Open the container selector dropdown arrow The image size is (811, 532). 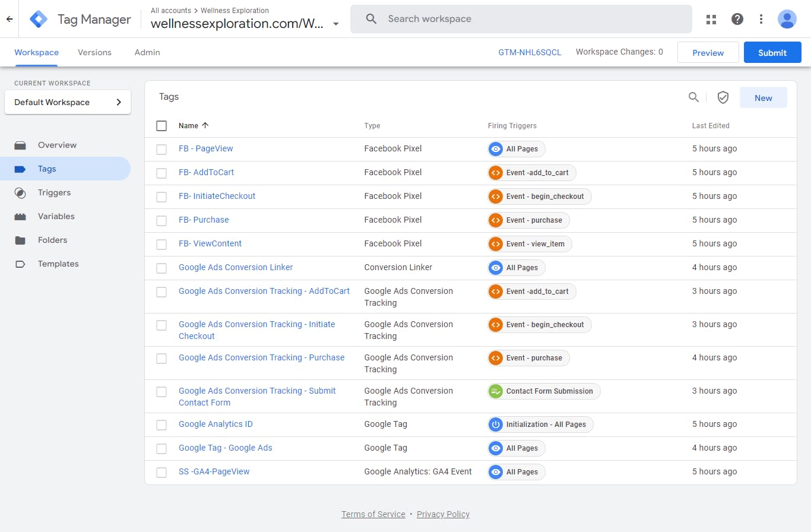pyautogui.click(x=336, y=24)
